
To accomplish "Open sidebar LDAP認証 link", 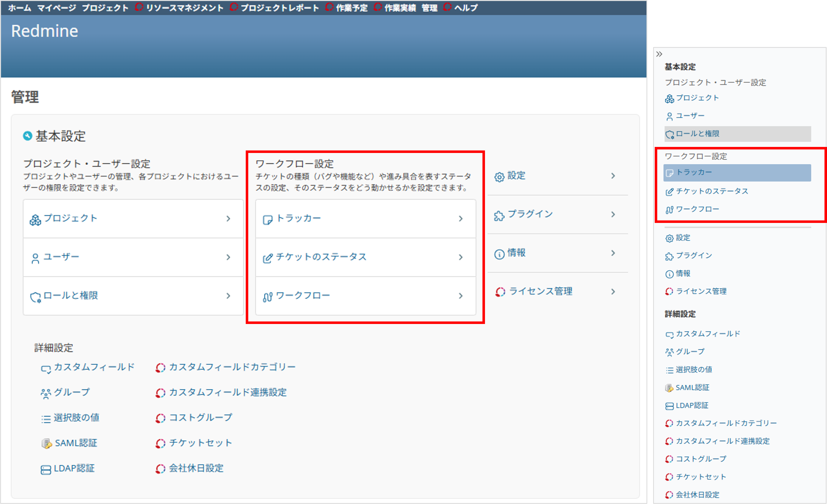I will pos(692,405).
